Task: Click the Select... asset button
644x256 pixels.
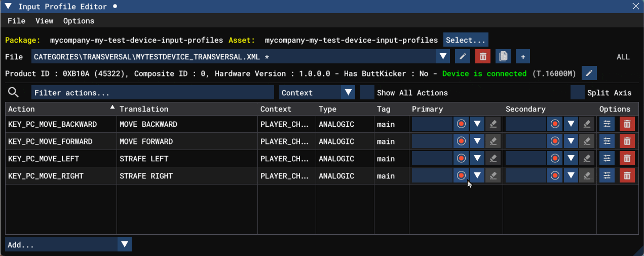Action: pyautogui.click(x=466, y=40)
